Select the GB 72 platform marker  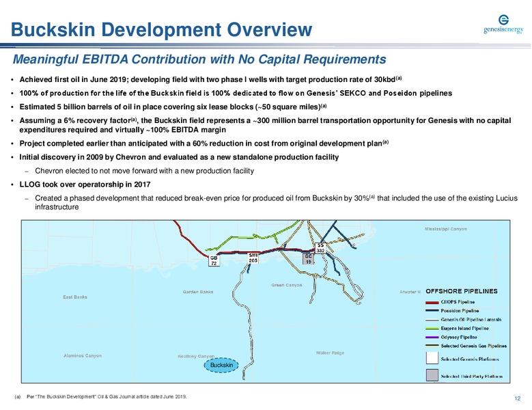click(x=214, y=260)
